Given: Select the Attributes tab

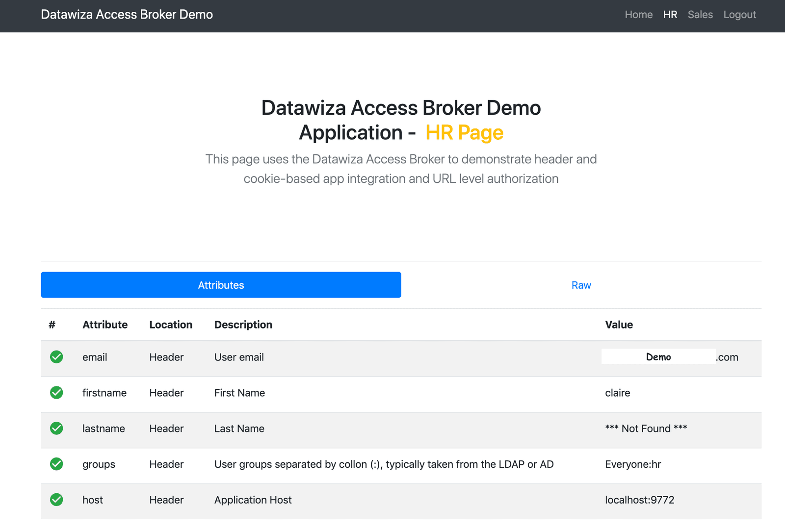Looking at the screenshot, I should point(221,285).
